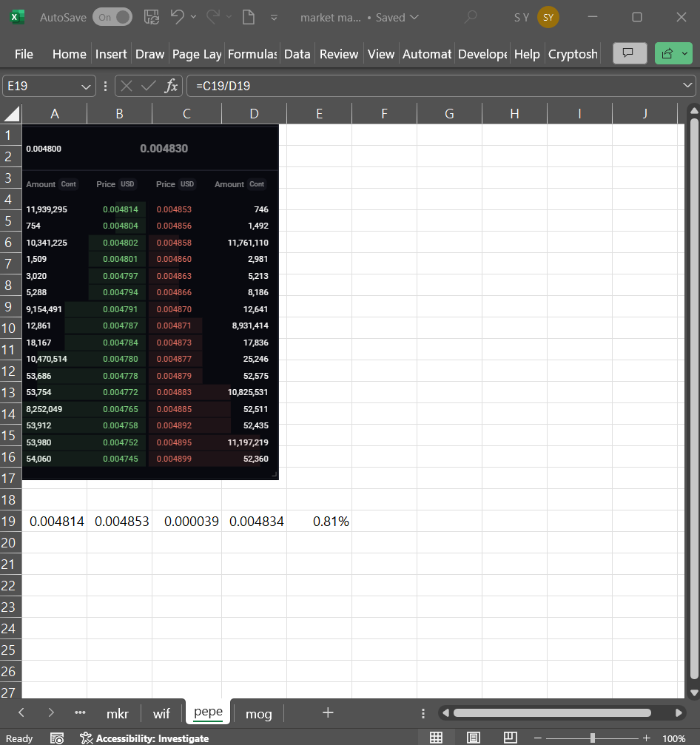Toggle the AutoSave switch

click(x=112, y=18)
